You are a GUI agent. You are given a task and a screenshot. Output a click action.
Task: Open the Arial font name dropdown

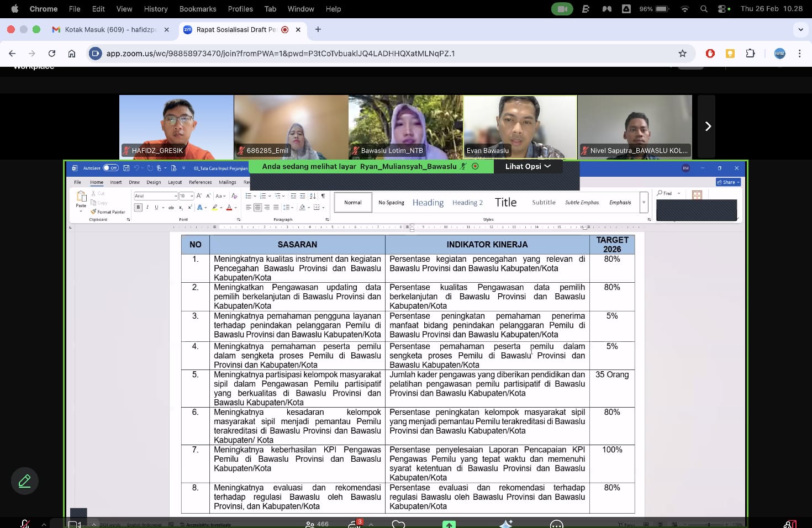(176, 196)
